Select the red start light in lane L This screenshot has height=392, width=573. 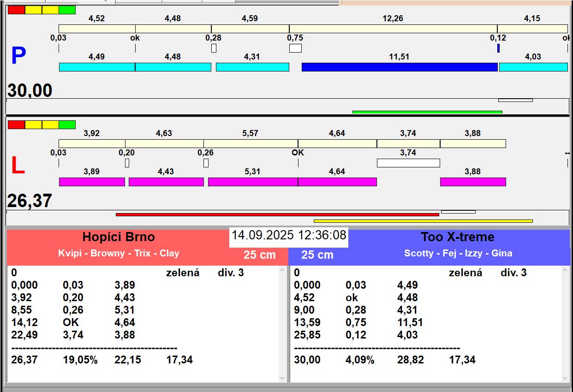[17, 125]
